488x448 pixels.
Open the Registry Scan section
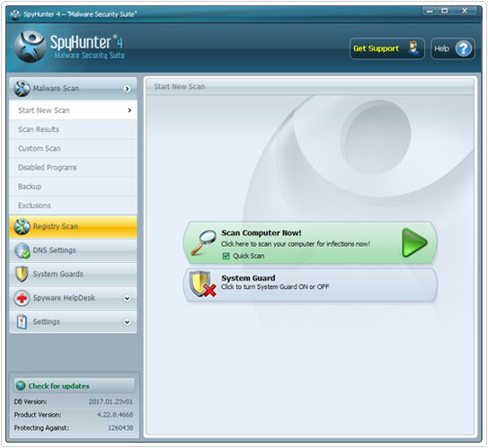click(x=73, y=226)
